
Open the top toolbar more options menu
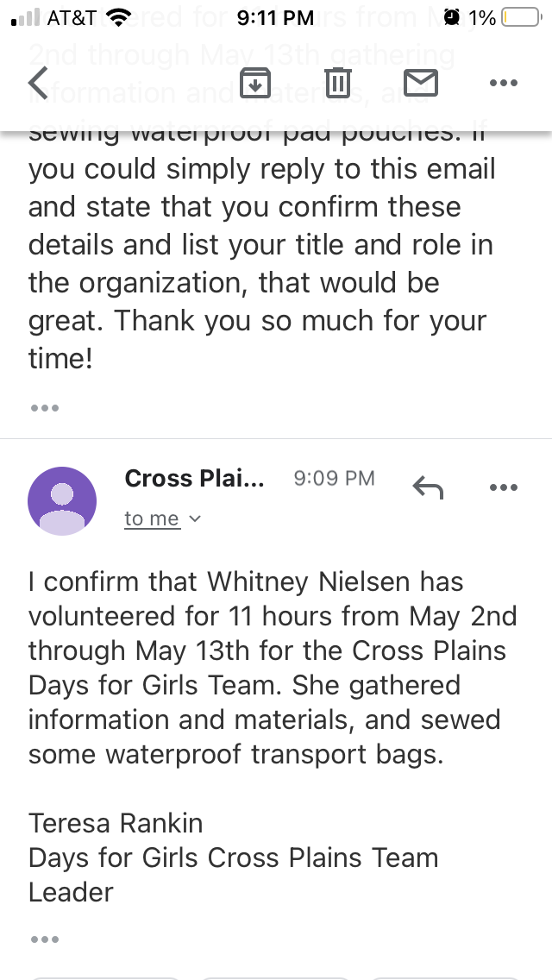click(503, 84)
